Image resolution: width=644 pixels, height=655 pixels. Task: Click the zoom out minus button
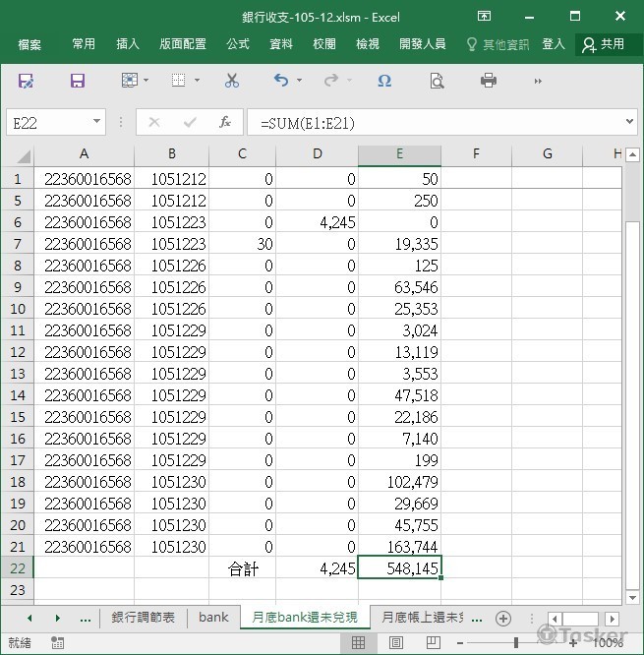point(460,643)
